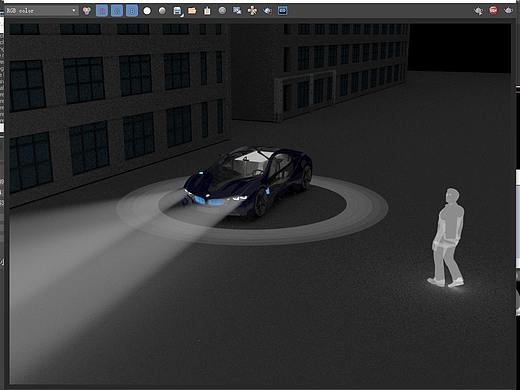Show alpha channel white circle icon
520x390 pixels.
tap(147, 11)
